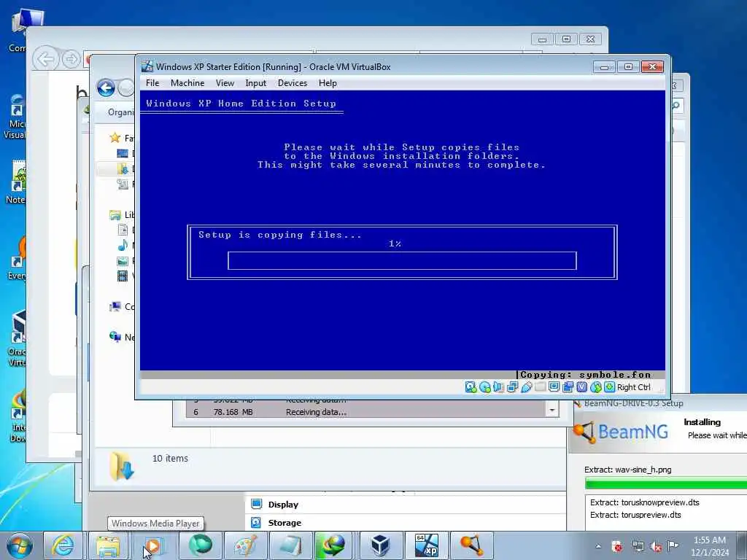747x560 pixels.
Task: Open the Devices menu in VirtualBox
Action: pyautogui.click(x=293, y=83)
